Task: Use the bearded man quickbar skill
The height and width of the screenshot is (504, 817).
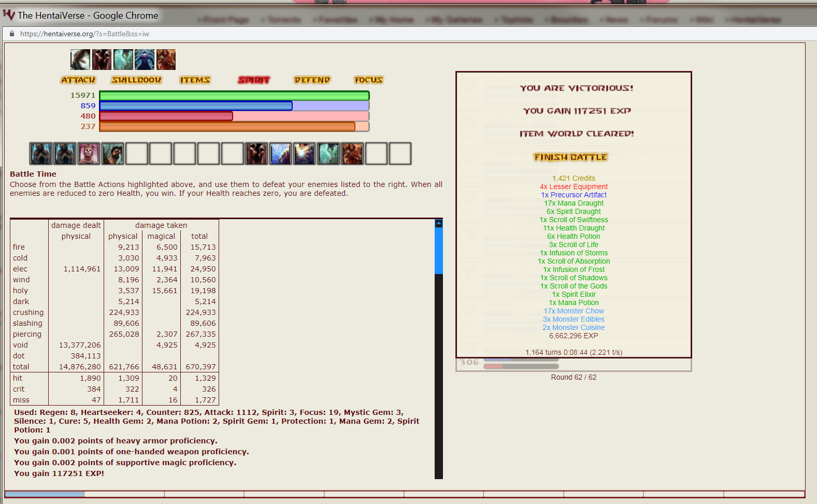Action: click(x=112, y=154)
